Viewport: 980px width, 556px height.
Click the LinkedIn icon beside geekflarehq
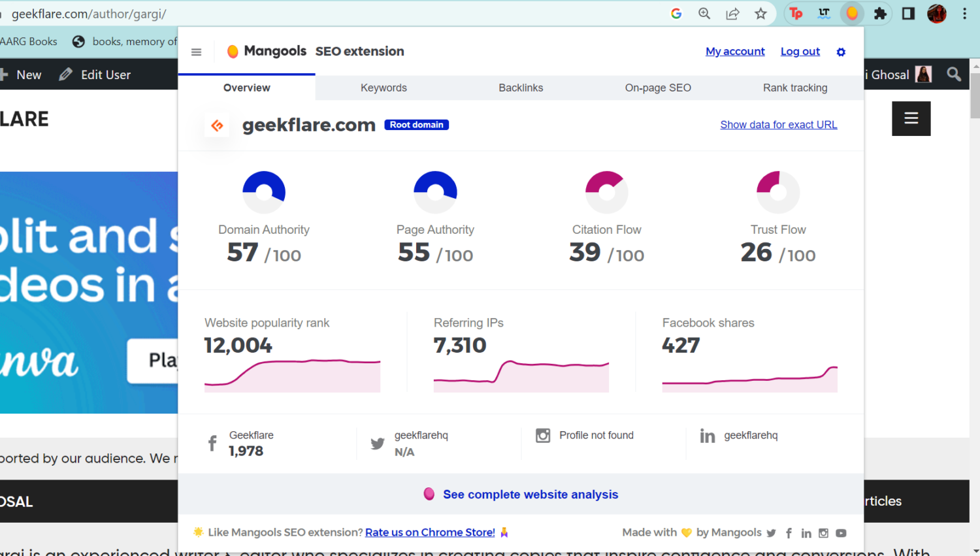(708, 436)
